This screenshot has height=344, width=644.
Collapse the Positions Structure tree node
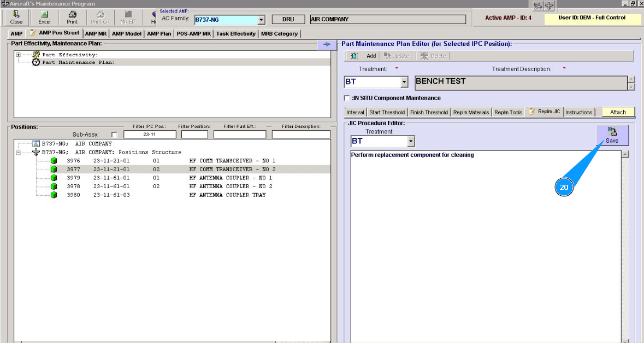tap(19, 153)
